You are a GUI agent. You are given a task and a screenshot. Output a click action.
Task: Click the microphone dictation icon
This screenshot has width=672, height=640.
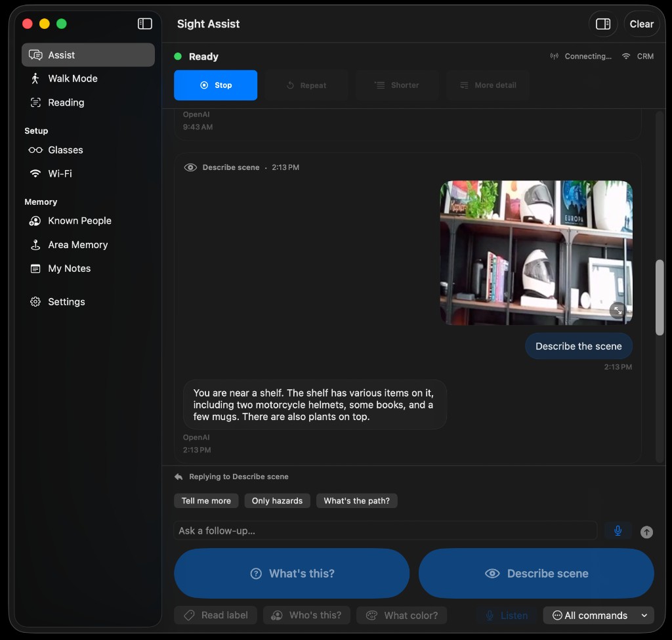pyautogui.click(x=618, y=530)
